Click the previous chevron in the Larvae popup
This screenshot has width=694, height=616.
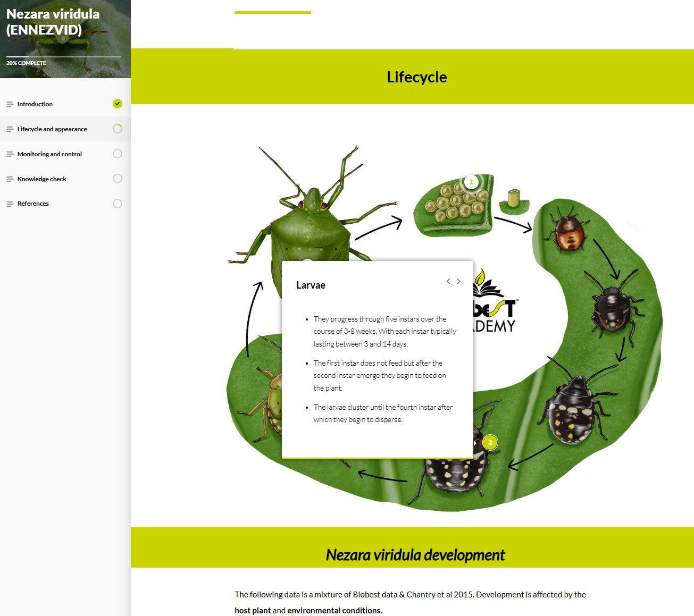click(448, 281)
